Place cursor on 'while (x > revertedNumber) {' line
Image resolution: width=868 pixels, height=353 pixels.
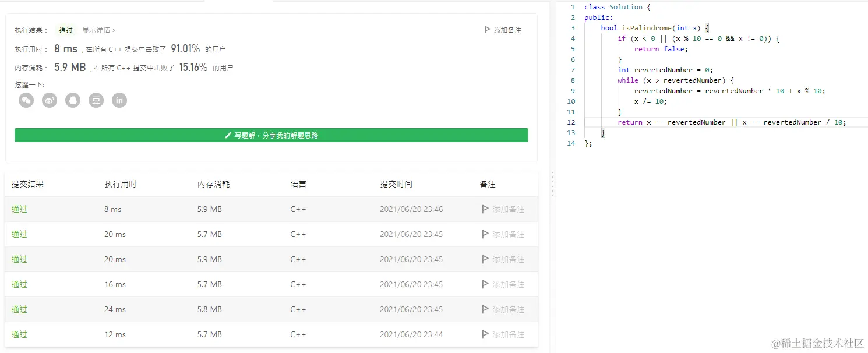click(676, 80)
